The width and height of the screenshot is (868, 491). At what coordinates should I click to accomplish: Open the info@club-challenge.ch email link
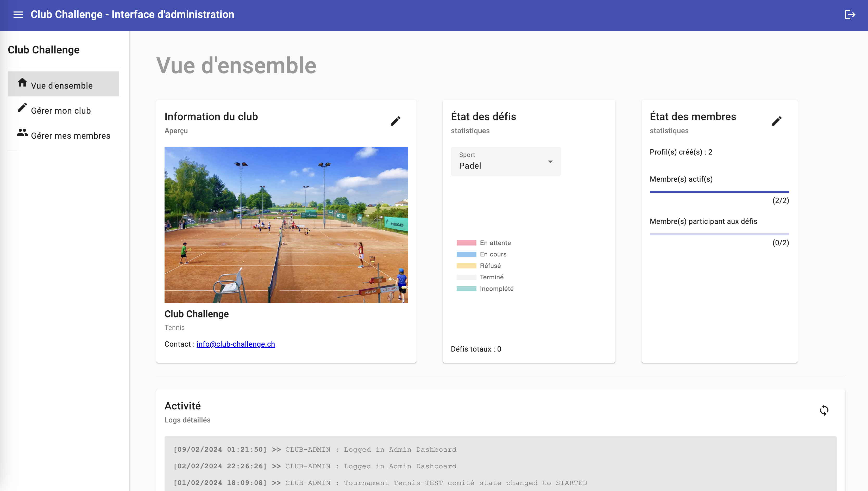click(236, 344)
